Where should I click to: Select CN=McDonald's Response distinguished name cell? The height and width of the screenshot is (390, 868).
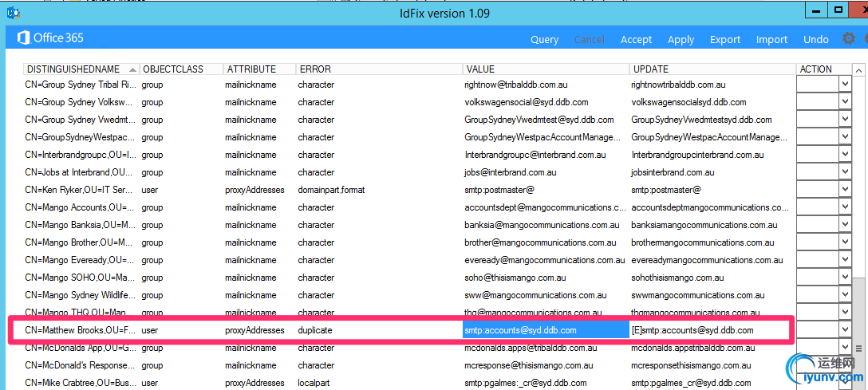pyautogui.click(x=80, y=365)
